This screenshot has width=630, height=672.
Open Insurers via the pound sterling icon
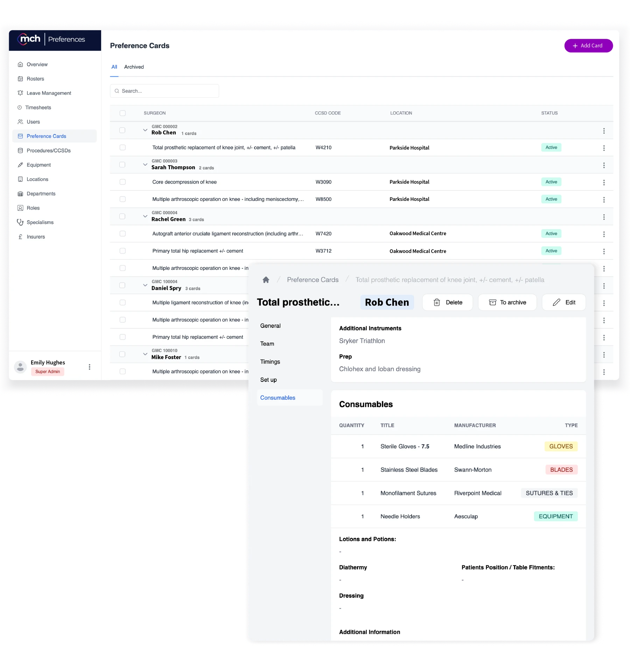tap(21, 237)
